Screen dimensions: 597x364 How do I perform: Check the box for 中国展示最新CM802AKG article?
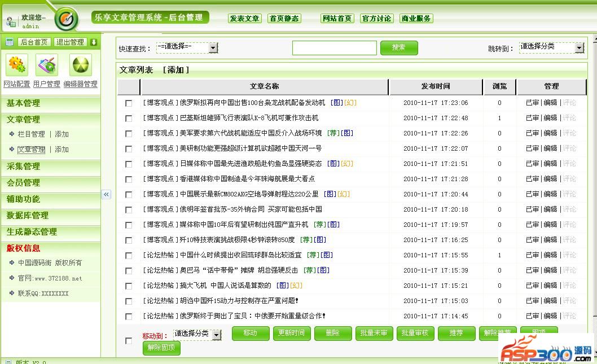point(129,195)
